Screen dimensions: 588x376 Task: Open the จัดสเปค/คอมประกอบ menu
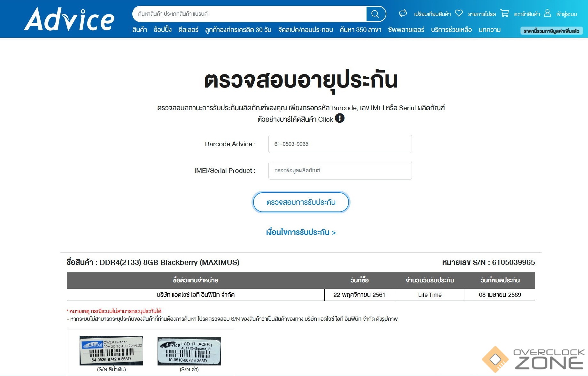click(306, 30)
